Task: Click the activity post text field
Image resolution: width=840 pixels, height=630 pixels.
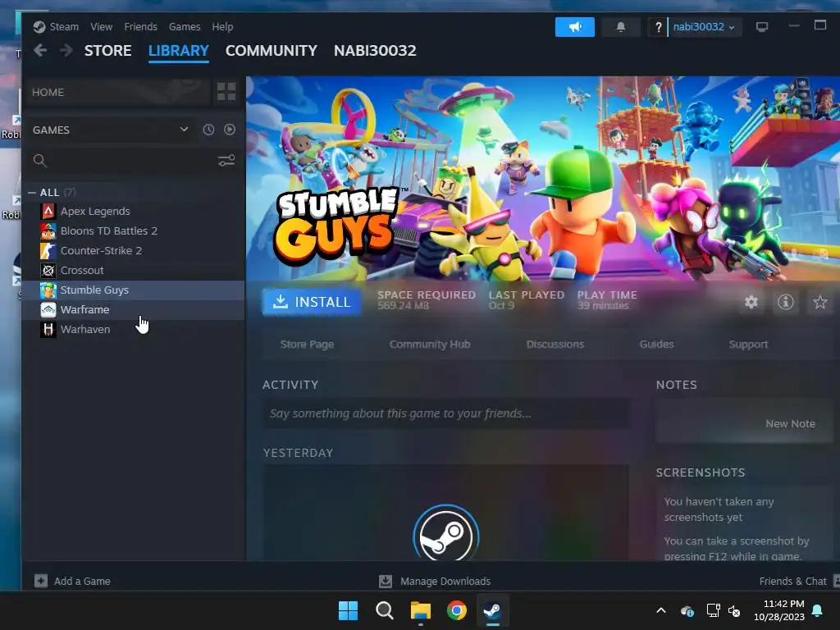Action: pyautogui.click(x=446, y=413)
